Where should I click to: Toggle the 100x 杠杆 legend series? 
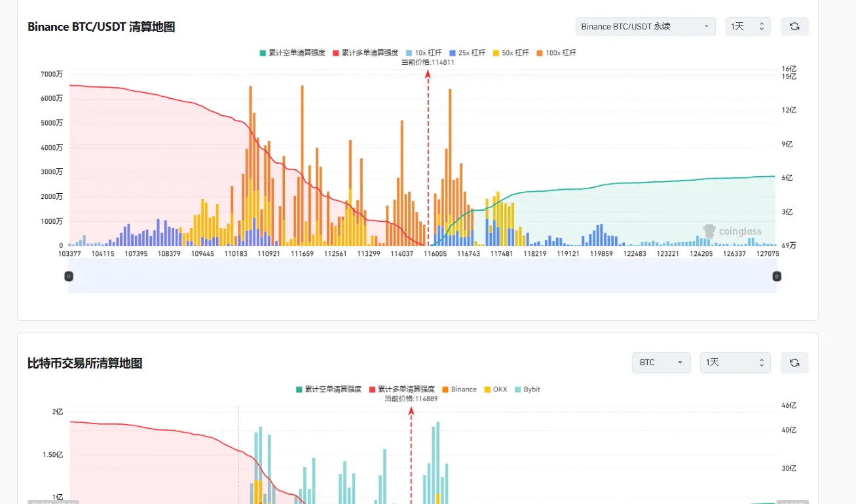coord(556,53)
